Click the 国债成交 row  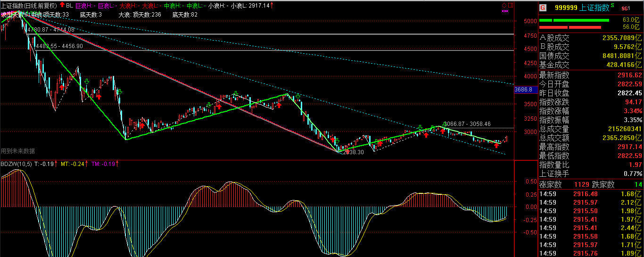(x=591, y=56)
